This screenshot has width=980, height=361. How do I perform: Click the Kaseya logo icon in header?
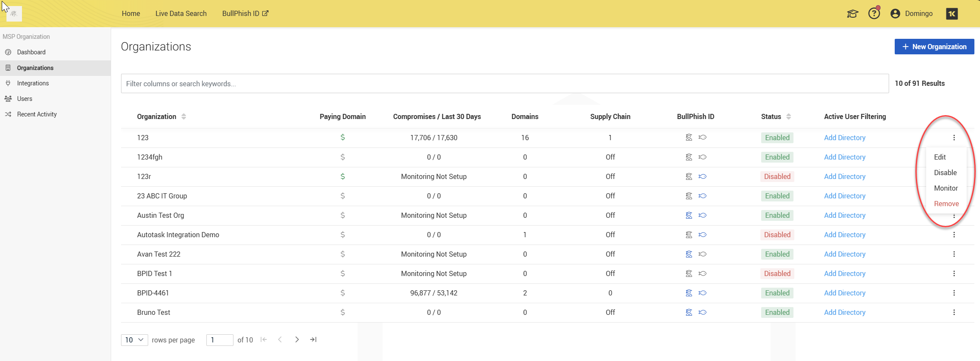(x=952, y=14)
